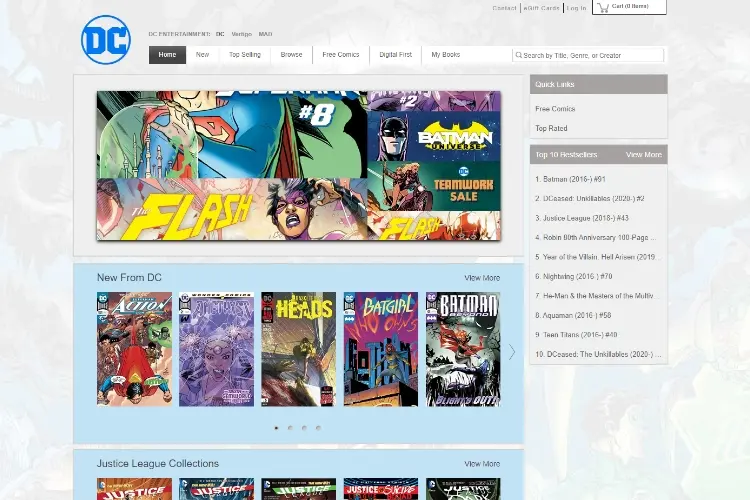This screenshot has width=750, height=500.
Task: Select the third carousel page dot
Action: [304, 428]
